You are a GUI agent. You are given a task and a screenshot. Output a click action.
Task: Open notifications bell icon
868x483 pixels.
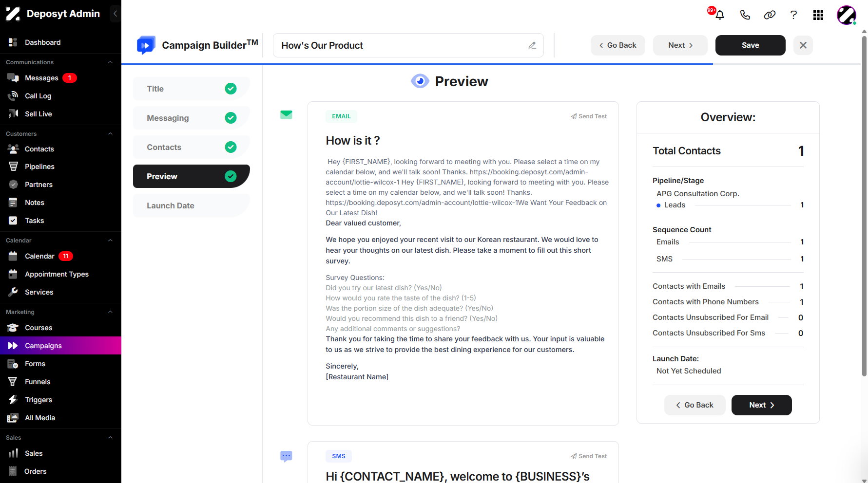click(719, 15)
